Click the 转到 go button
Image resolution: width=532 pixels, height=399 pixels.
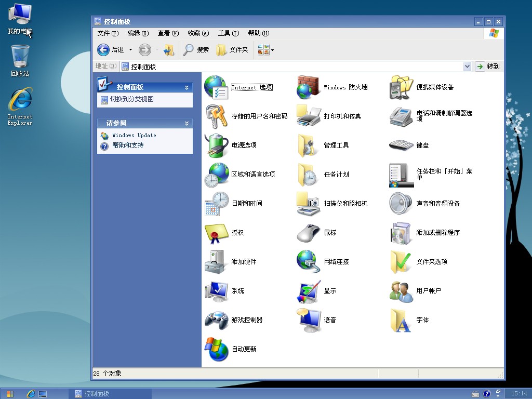point(487,66)
